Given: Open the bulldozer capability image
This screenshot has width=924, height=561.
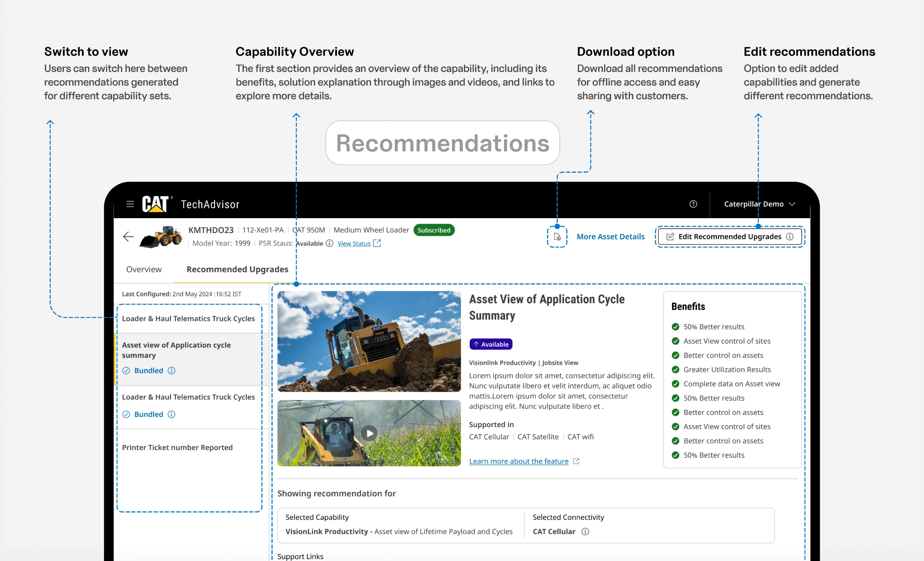Looking at the screenshot, I should point(369,341).
